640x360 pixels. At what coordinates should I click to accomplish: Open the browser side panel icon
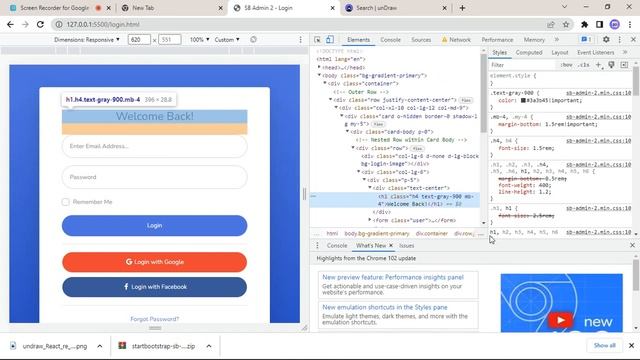pyautogui.click(x=599, y=24)
